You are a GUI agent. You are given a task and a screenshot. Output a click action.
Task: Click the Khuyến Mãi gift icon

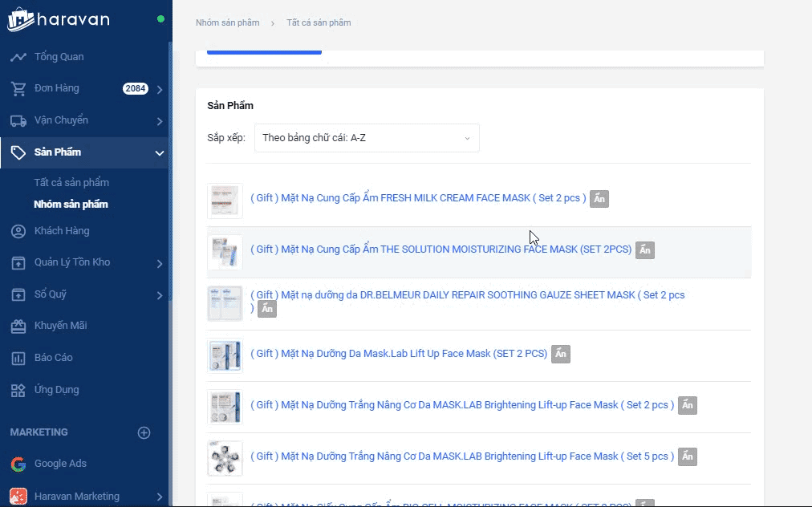[x=18, y=327]
